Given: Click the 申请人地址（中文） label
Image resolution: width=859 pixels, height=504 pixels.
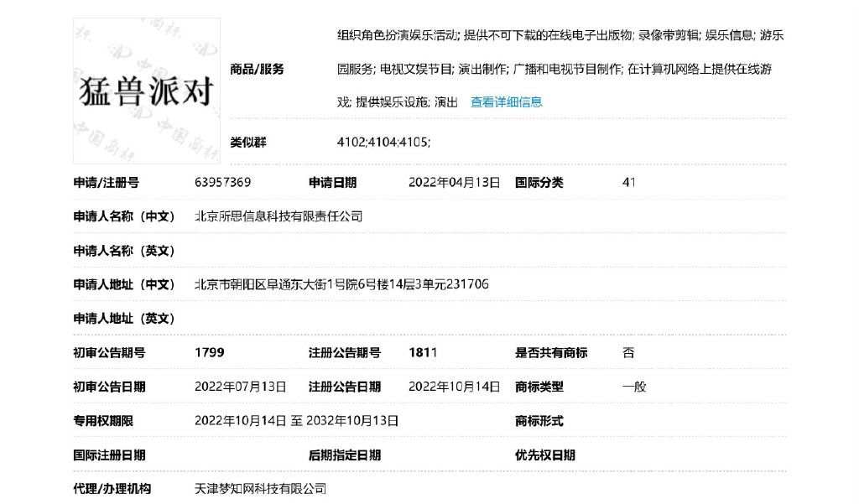Looking at the screenshot, I should pos(124,285).
